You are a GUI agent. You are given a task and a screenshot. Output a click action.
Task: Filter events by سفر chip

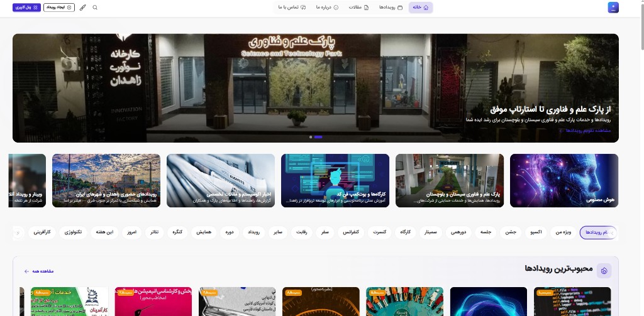coord(325,232)
